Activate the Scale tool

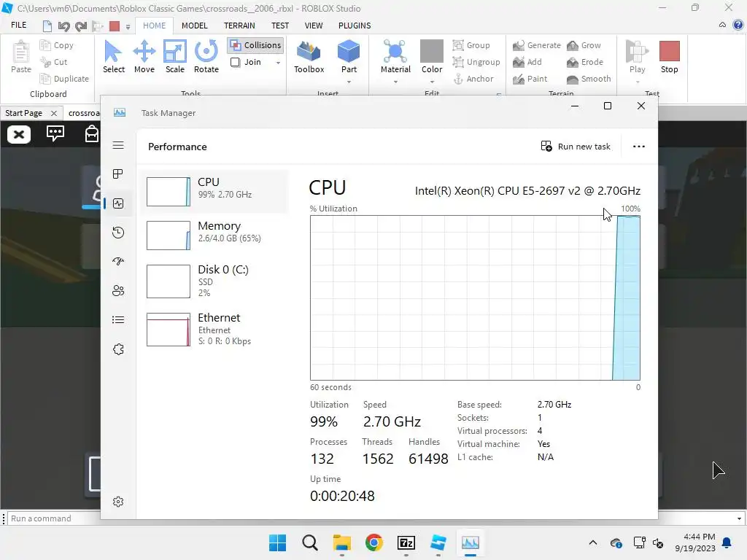(175, 57)
